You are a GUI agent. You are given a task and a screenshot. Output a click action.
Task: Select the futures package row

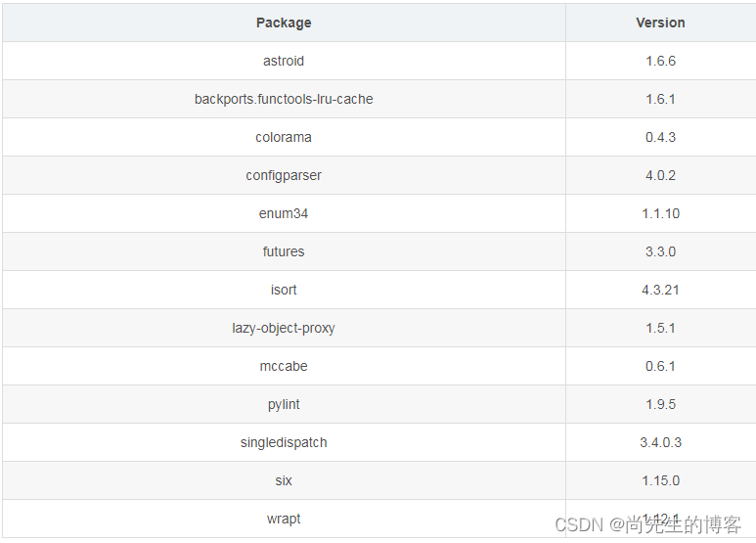378,251
